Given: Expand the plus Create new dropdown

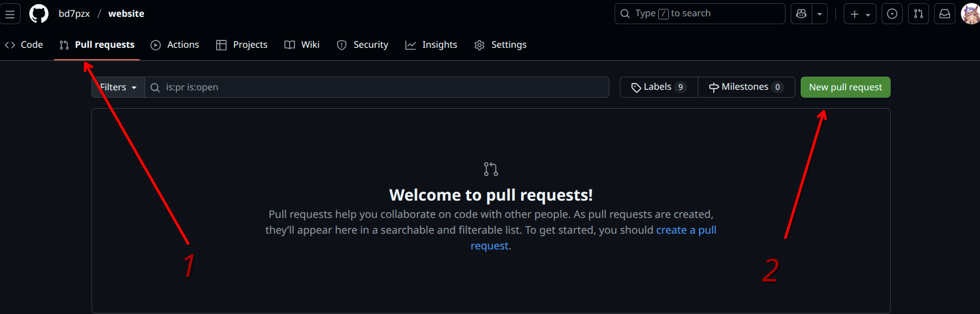Looking at the screenshot, I should [x=860, y=14].
